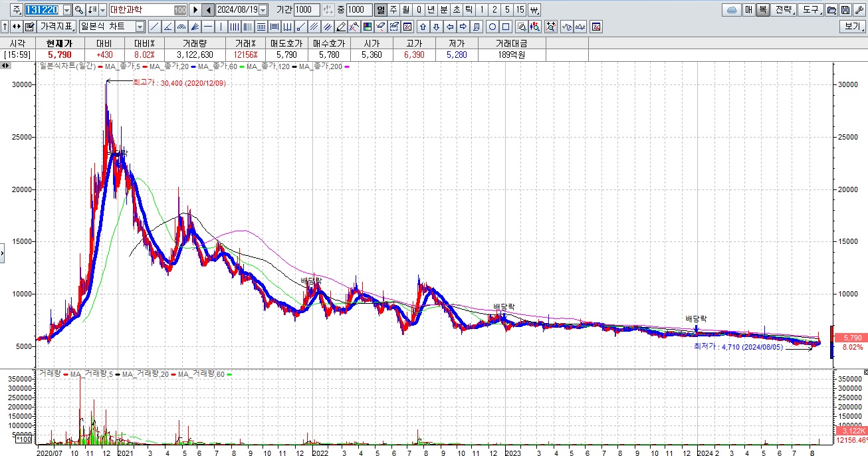Click the cloud sync icon
This screenshot has width=868, height=456.
[x=731, y=10]
